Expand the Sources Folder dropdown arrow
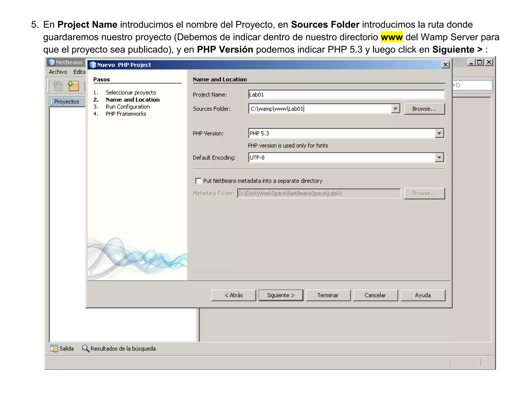Viewport: 532px width, 411px height. [x=395, y=109]
